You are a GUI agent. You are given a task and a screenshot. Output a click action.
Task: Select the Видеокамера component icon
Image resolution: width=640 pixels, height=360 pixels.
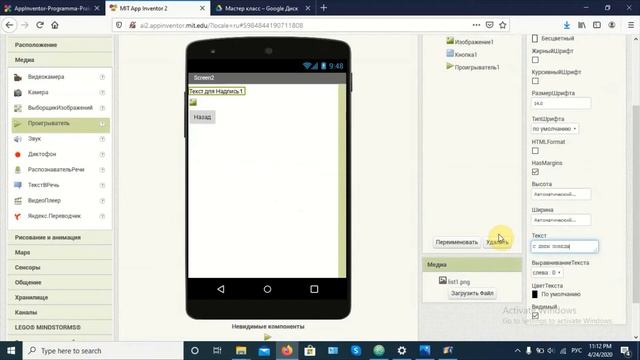18,77
